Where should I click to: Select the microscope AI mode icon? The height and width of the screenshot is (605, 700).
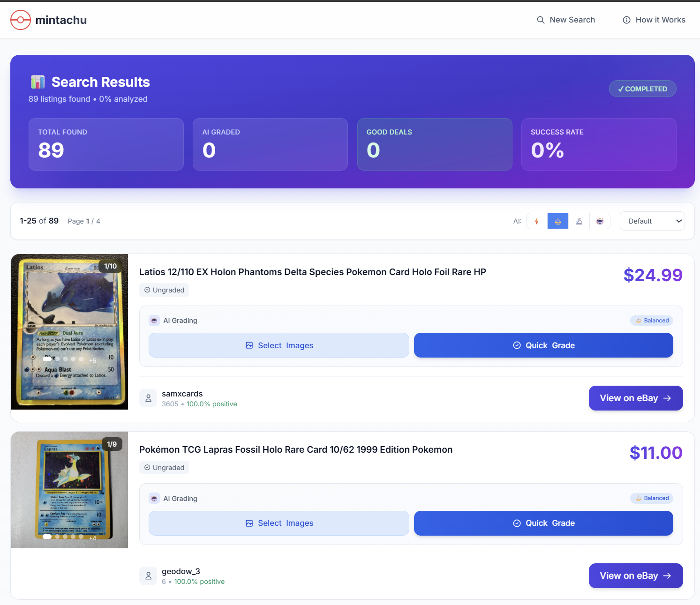click(579, 221)
